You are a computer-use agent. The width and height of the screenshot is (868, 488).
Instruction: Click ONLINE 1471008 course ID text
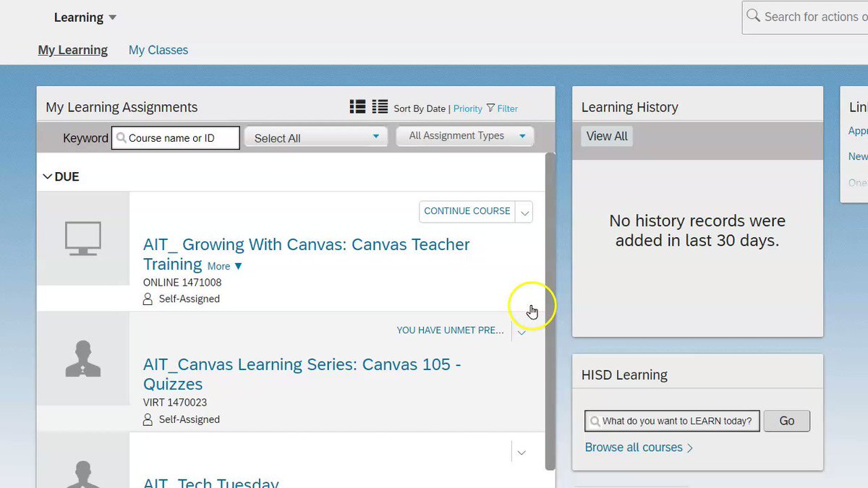[182, 283]
